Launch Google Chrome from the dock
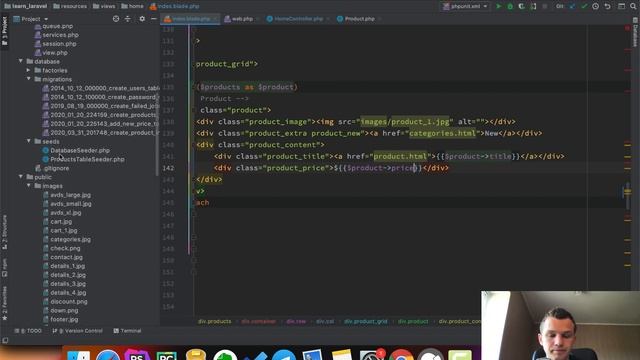 click(x=401, y=355)
